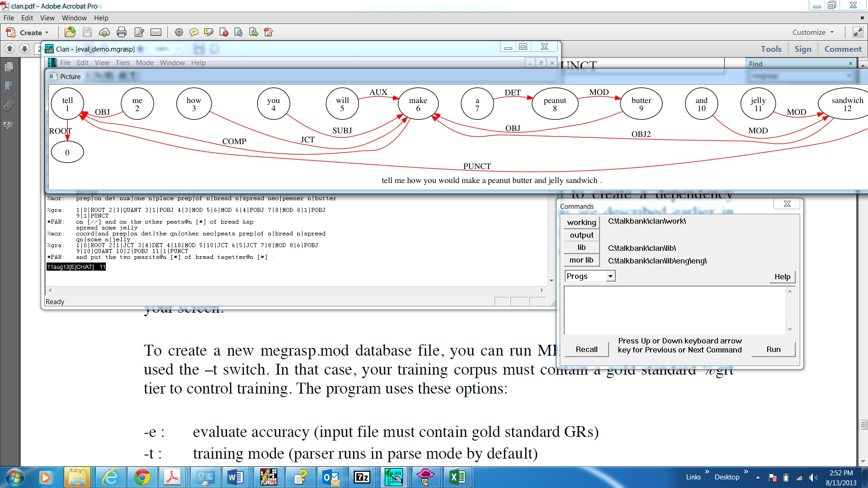Go to previous page with up arrow
Viewport: 868px width, 488px height.
[9, 48]
